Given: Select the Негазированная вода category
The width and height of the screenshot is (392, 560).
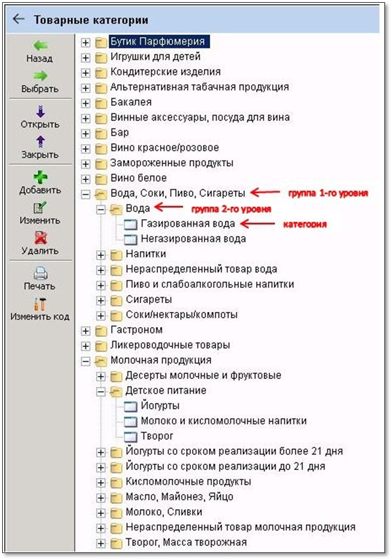Looking at the screenshot, I should 193,238.
